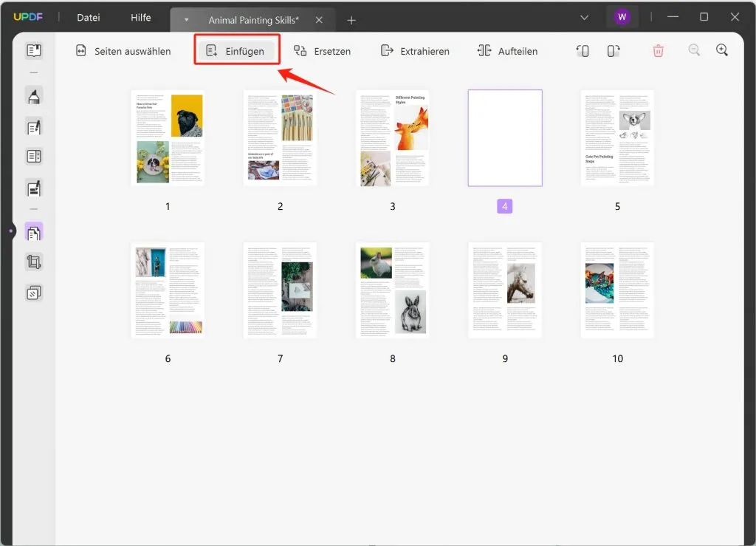Open the Fill and Sign sidebar icon
The width and height of the screenshot is (756, 546).
click(x=34, y=188)
